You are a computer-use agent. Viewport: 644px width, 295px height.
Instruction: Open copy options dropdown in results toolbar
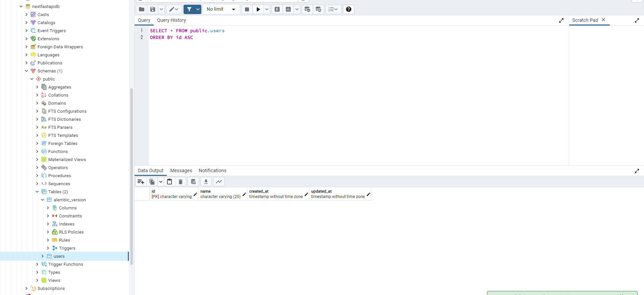[161, 182]
